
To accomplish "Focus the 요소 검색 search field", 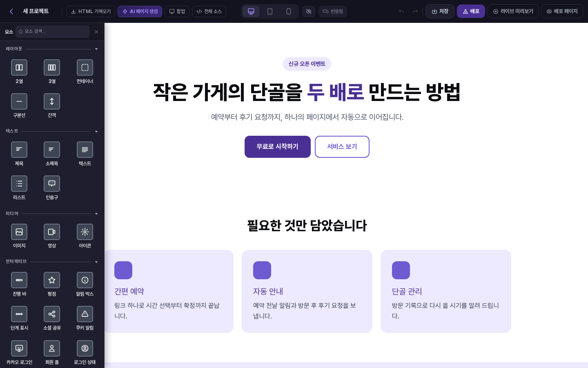I will (x=52, y=31).
